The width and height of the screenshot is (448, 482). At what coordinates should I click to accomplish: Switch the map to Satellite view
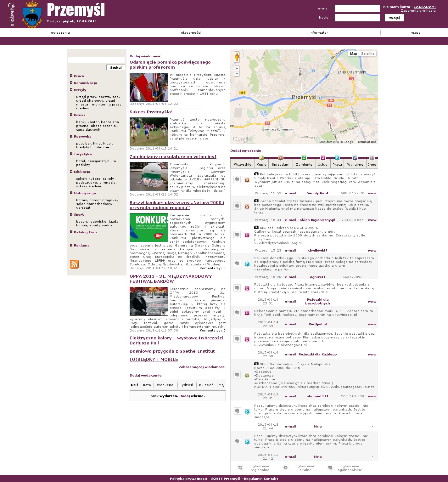367,54
